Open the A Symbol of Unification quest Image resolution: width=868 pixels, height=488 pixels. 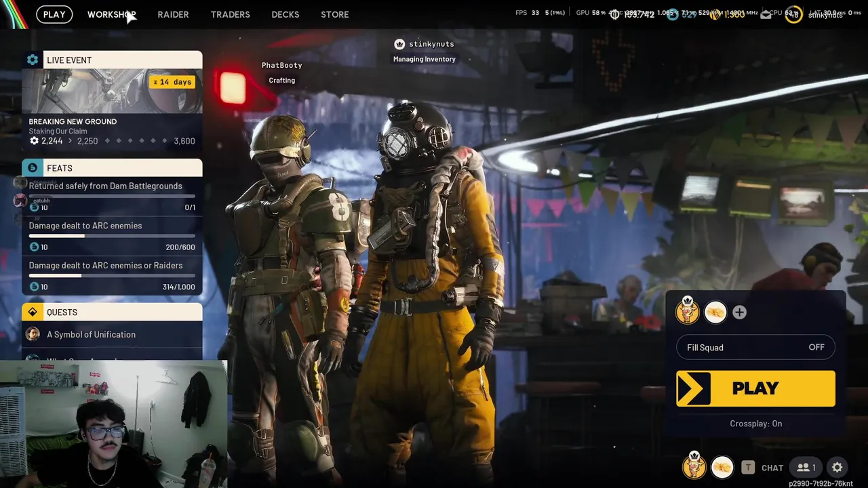click(x=112, y=334)
